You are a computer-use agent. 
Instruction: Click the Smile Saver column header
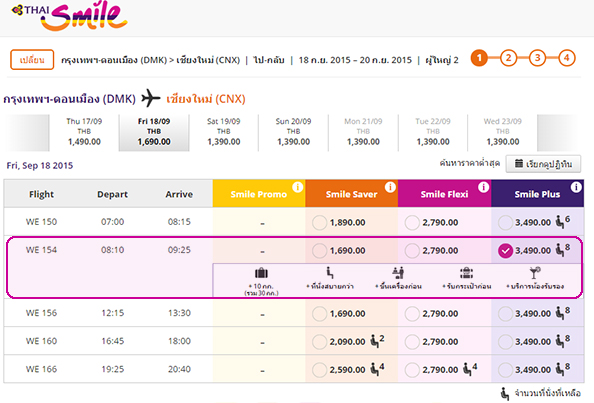click(352, 194)
